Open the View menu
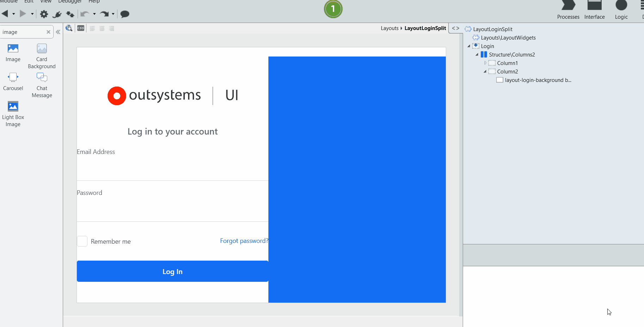The width and height of the screenshot is (644, 327). [46, 1]
